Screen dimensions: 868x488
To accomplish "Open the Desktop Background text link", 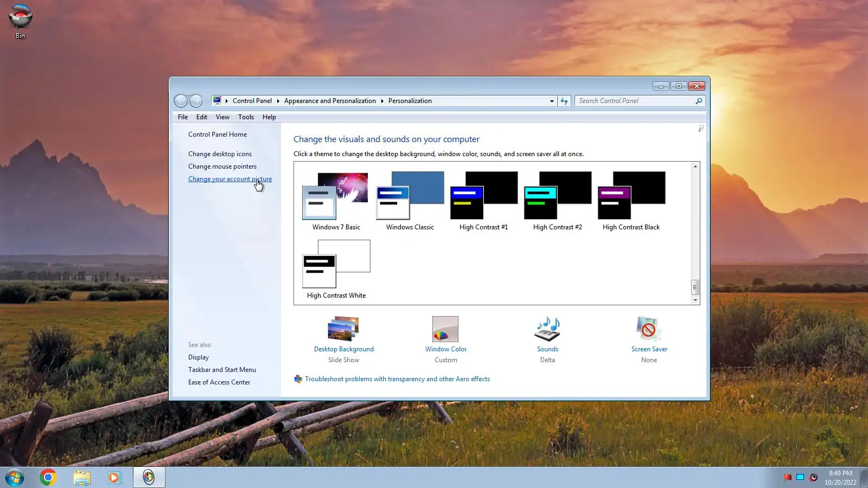I will (344, 349).
